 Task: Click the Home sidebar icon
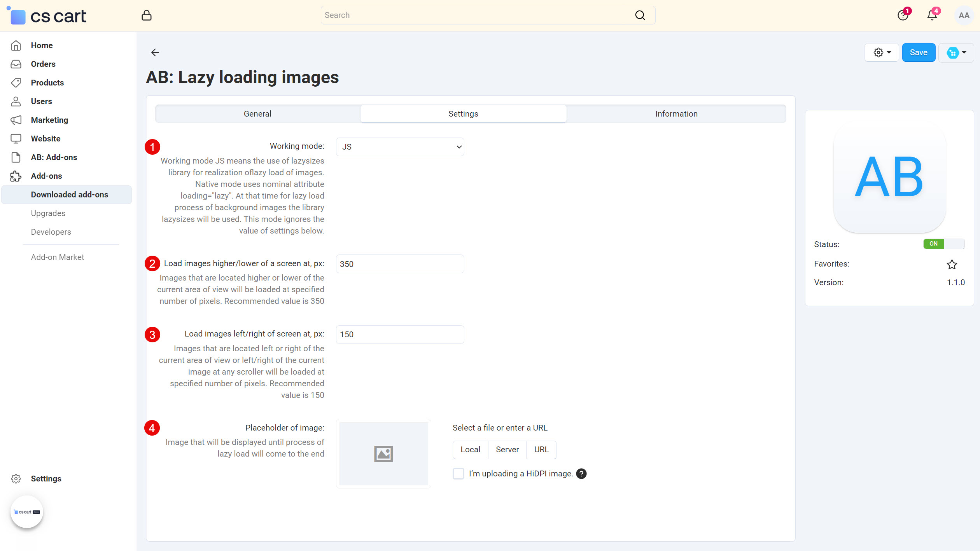coord(16,45)
